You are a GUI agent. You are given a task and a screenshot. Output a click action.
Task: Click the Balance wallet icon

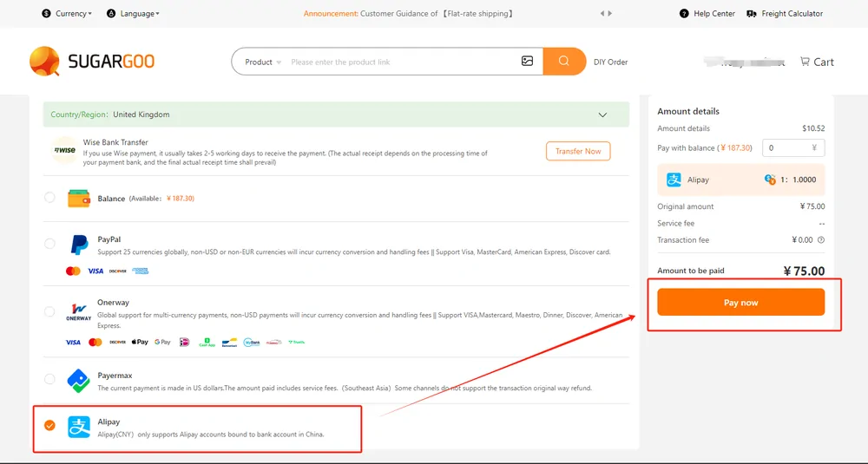coord(79,199)
